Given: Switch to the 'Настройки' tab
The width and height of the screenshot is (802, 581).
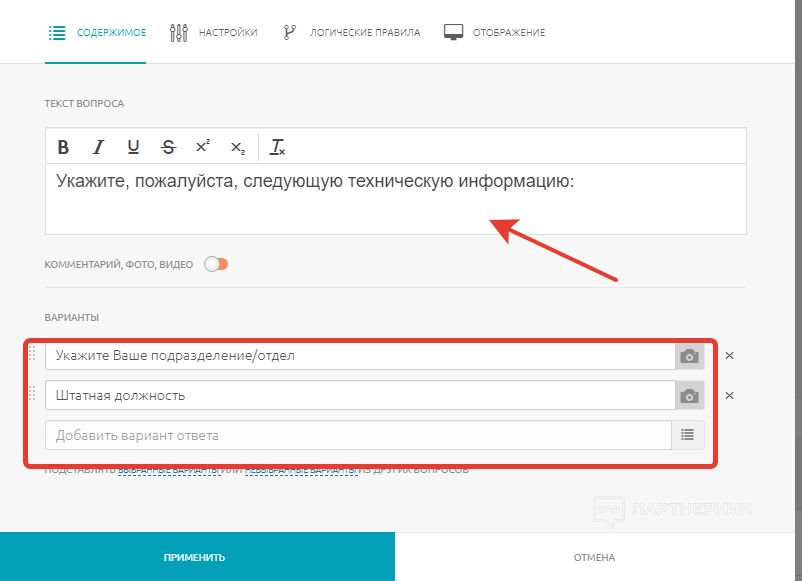Looking at the screenshot, I should [213, 32].
